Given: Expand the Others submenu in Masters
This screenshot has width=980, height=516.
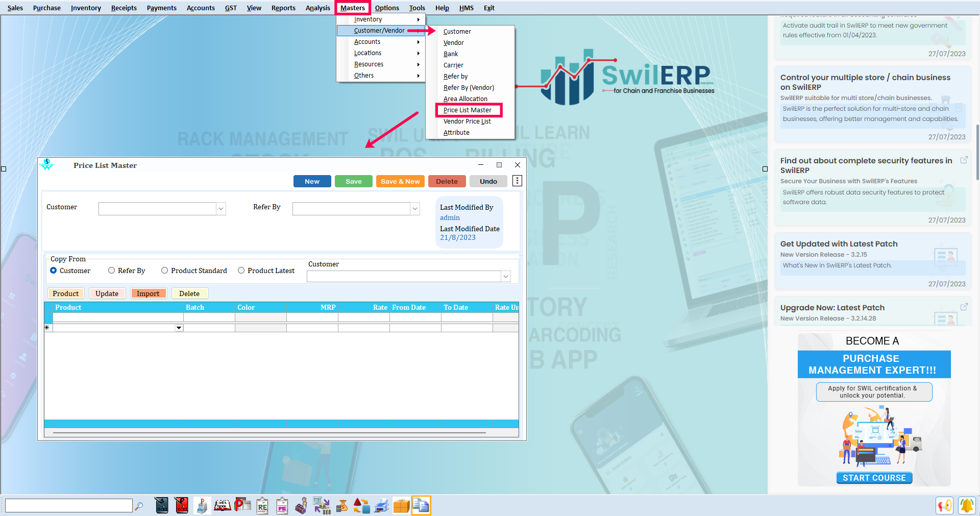Looking at the screenshot, I should point(381,76).
